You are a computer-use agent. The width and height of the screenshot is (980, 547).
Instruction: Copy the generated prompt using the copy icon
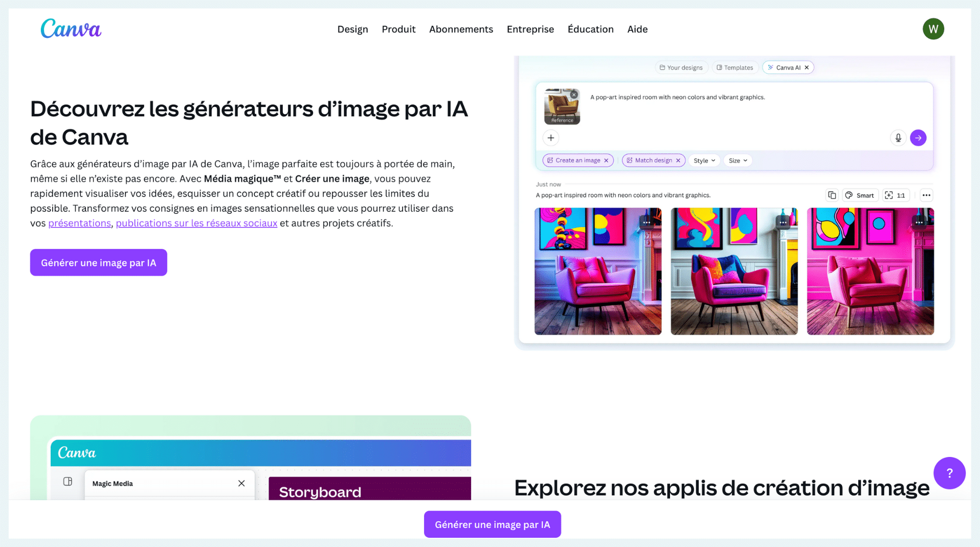pyautogui.click(x=832, y=195)
